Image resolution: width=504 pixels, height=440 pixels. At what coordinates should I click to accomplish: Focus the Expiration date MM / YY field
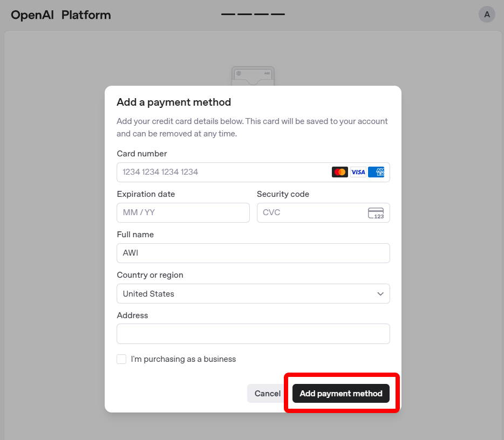(183, 212)
